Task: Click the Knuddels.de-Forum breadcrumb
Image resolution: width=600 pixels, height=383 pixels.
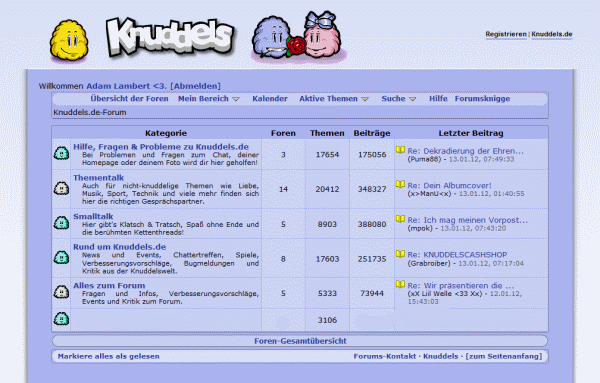Action: [x=90, y=112]
